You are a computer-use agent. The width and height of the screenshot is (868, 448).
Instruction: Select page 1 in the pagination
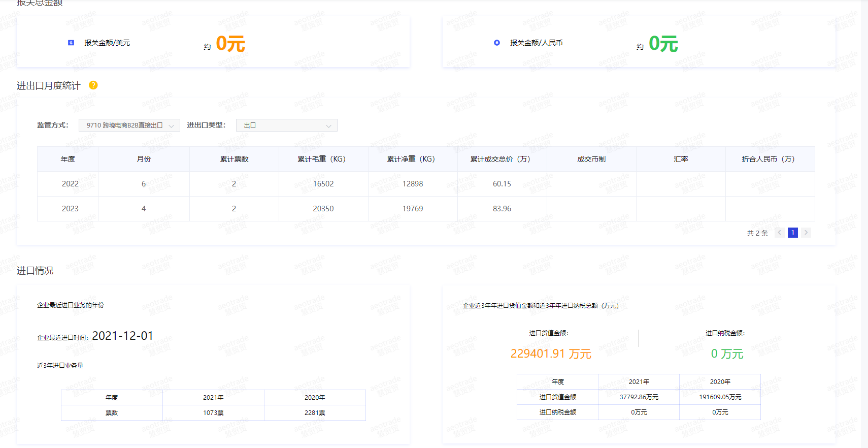[793, 233]
